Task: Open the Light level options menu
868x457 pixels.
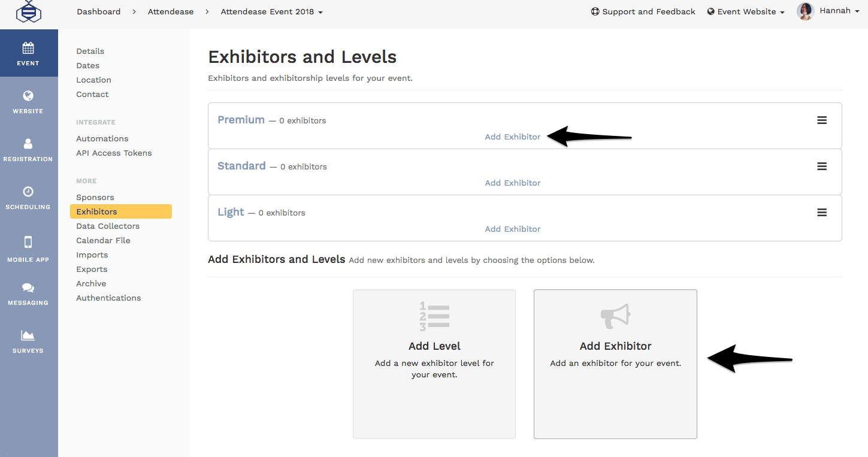Action: [x=821, y=212]
